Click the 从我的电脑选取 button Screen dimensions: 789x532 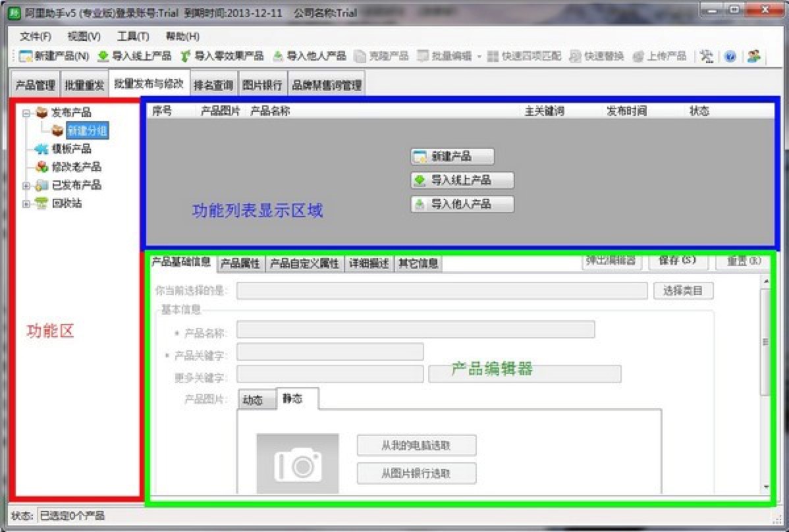pyautogui.click(x=416, y=445)
